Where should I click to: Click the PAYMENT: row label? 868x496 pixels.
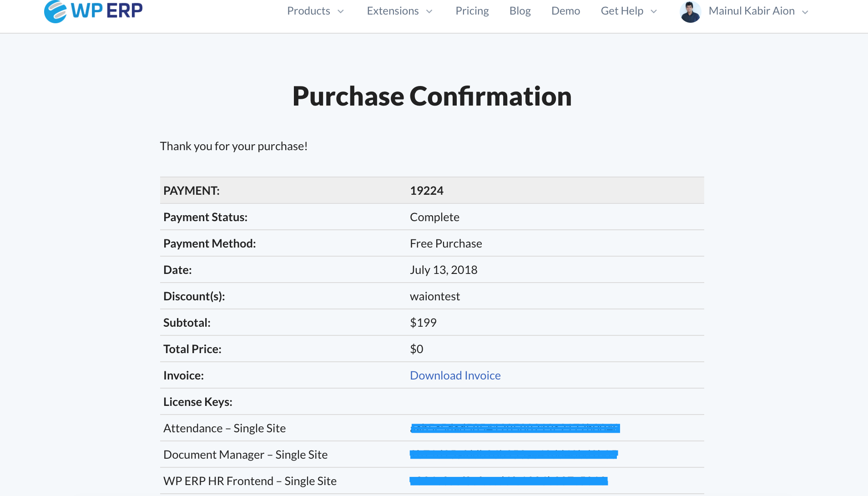[192, 191]
